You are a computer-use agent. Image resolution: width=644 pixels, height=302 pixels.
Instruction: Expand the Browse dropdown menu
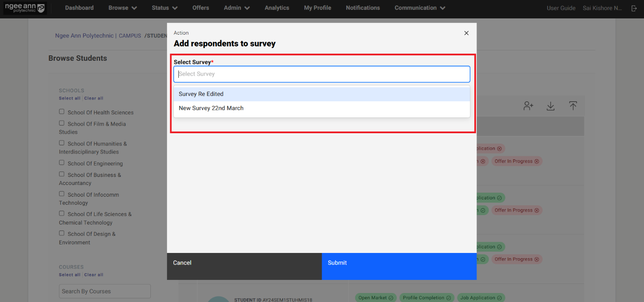[123, 8]
